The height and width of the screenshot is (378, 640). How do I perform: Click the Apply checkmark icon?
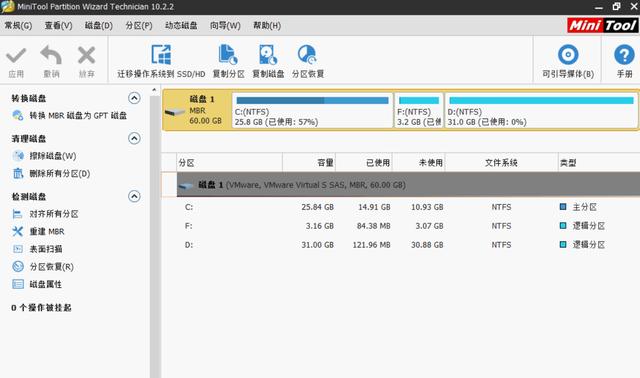tap(16, 56)
